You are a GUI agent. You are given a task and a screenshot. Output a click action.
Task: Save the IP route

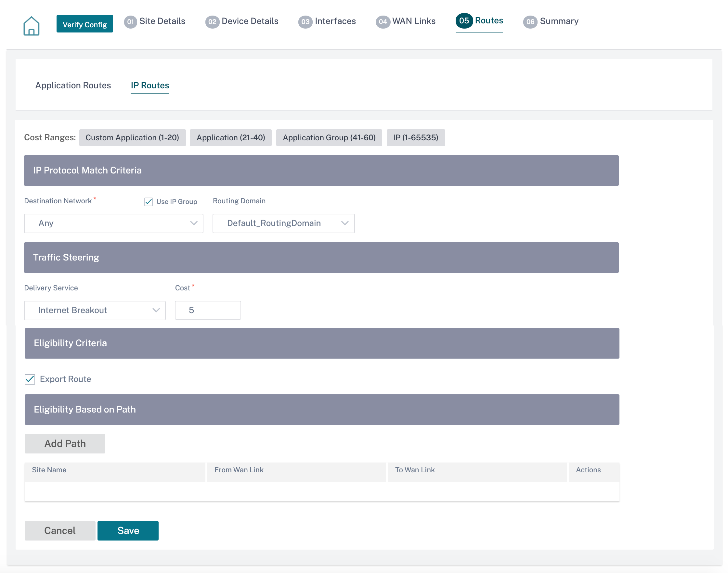(x=128, y=531)
